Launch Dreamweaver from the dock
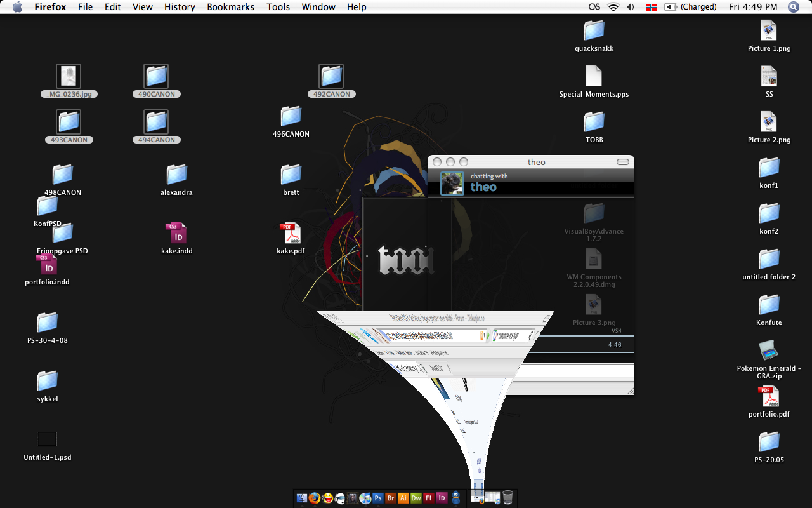The width and height of the screenshot is (812, 508). (416, 498)
